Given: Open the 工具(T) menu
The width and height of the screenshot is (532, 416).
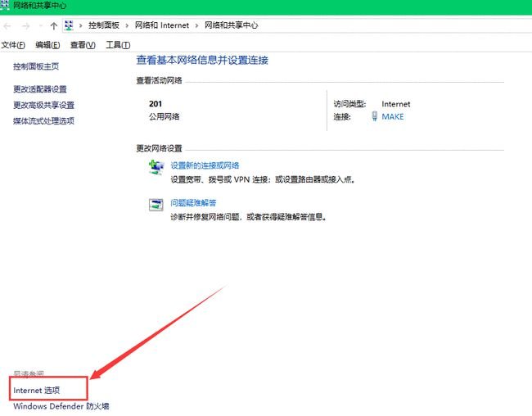Looking at the screenshot, I should tap(118, 45).
